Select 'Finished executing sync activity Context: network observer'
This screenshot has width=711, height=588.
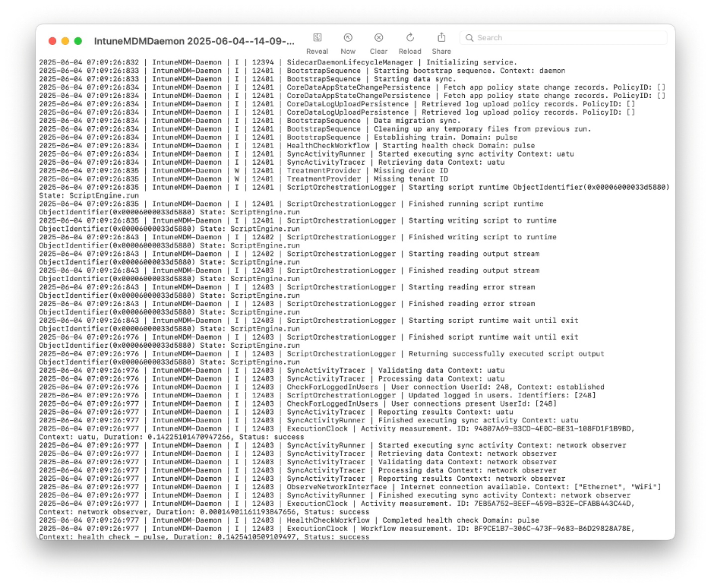click(x=335, y=495)
